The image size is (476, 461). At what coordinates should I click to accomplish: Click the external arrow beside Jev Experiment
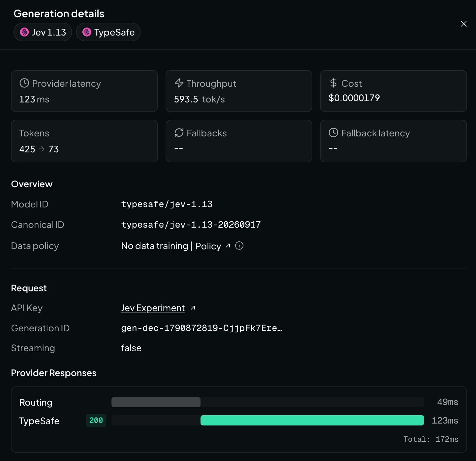click(193, 308)
